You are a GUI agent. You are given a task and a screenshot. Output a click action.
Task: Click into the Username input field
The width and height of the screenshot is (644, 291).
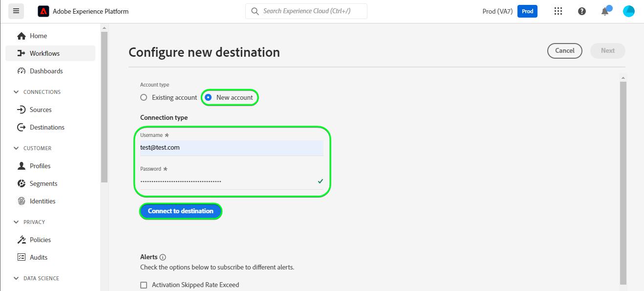pyautogui.click(x=232, y=148)
